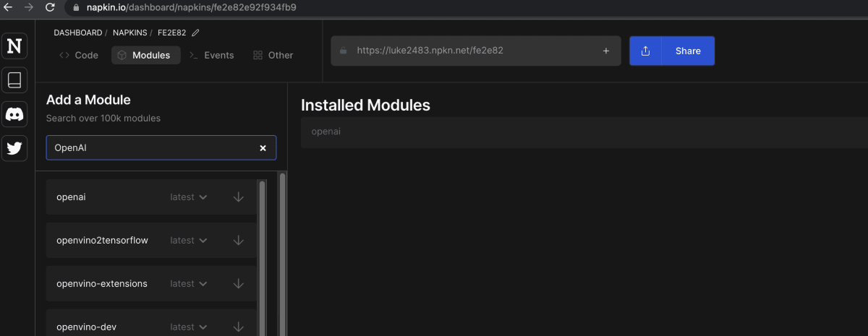Image resolution: width=868 pixels, height=336 pixels.
Task: Open version dropdown for openvino2tensorflow
Action: tap(189, 241)
